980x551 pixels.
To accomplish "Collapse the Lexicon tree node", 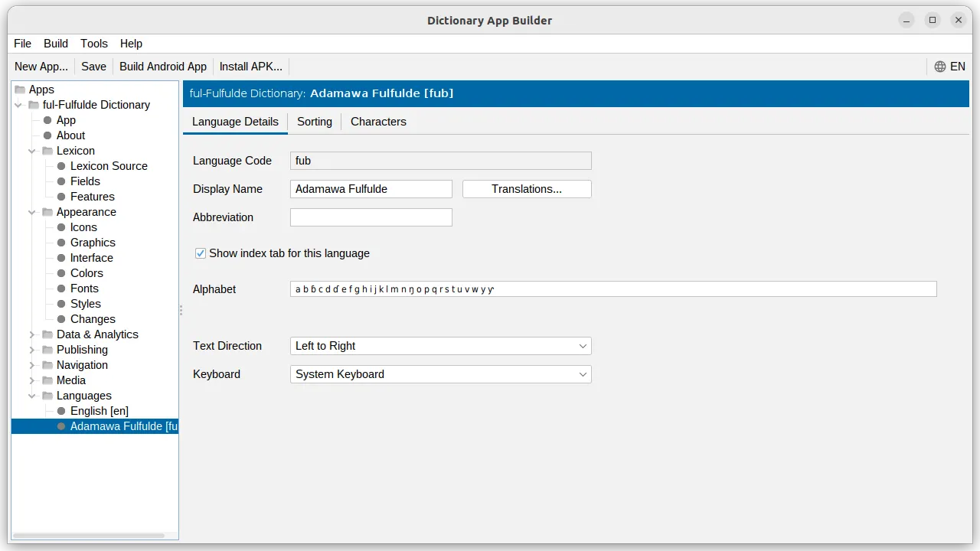I will tap(32, 151).
